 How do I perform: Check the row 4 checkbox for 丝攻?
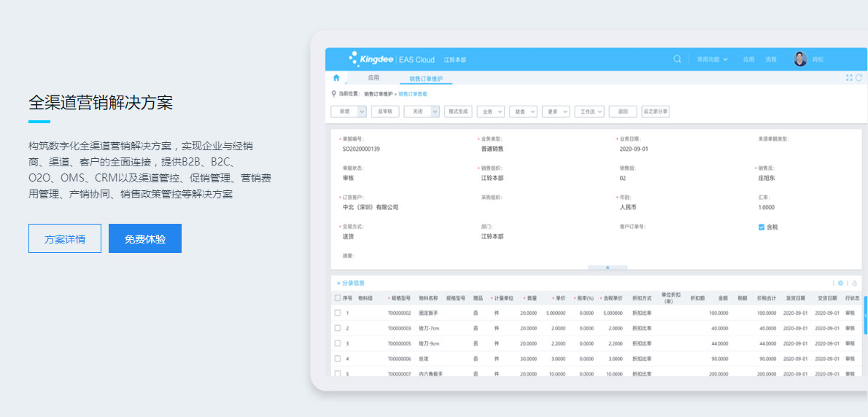(338, 359)
